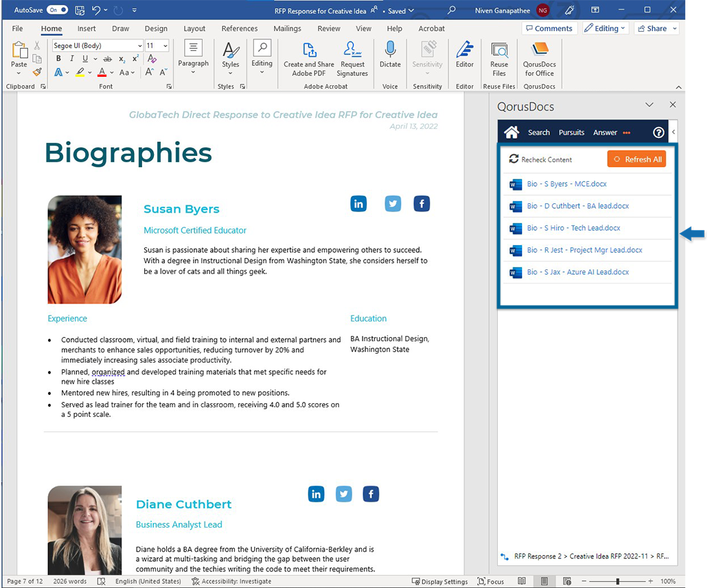Screen dimensions: 708x588
Task: Clear all formatting from the selection
Action: click(x=152, y=58)
